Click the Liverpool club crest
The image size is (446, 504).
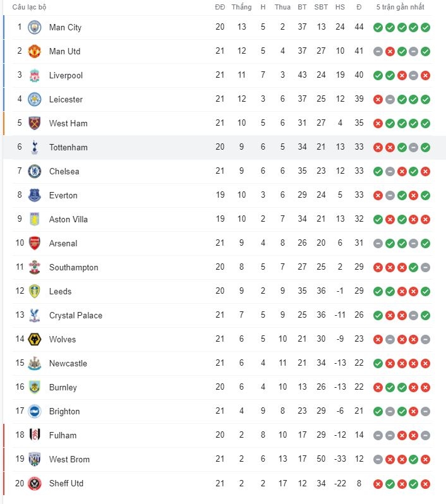(34, 75)
